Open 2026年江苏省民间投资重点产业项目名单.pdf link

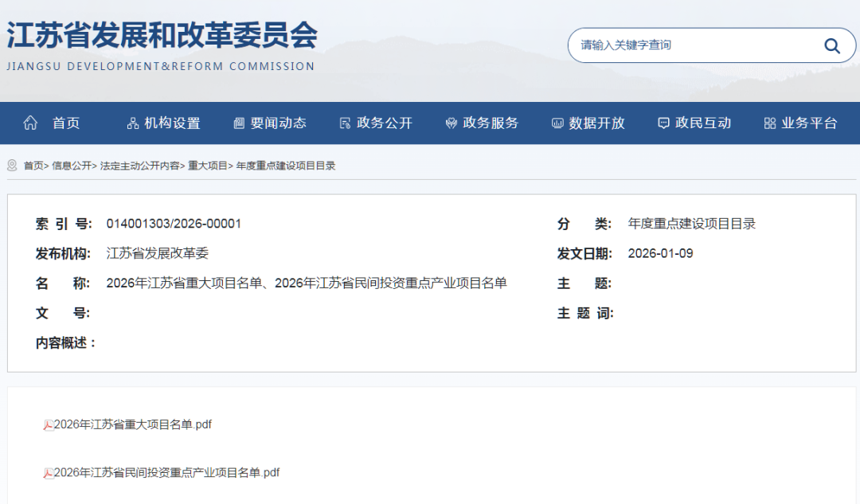tap(166, 473)
